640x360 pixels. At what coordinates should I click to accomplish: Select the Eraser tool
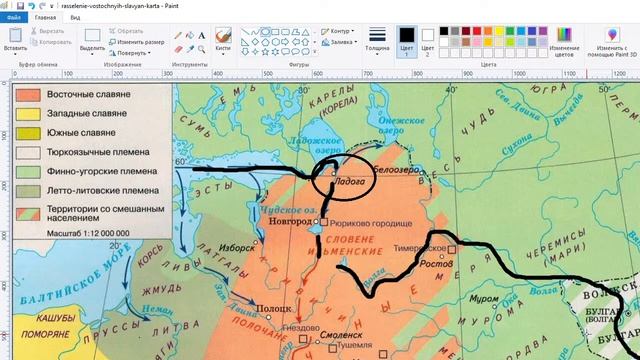pyautogui.click(x=178, y=49)
